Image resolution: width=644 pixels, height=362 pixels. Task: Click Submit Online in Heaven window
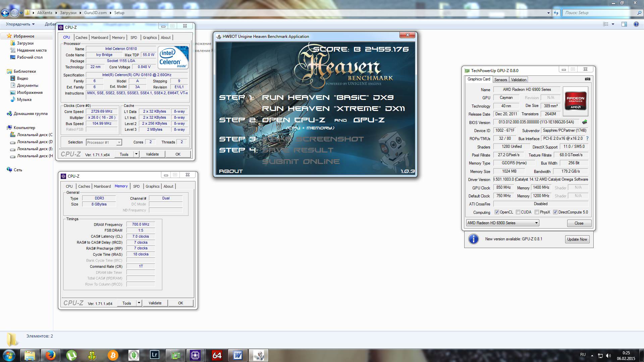tap(301, 162)
